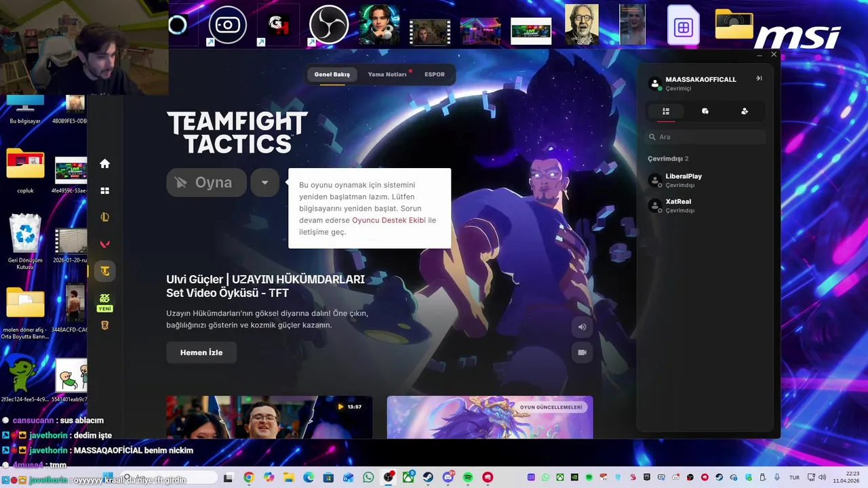The width and height of the screenshot is (868, 488).
Task: Open the purple grid document desktop icon
Action: click(x=683, y=25)
